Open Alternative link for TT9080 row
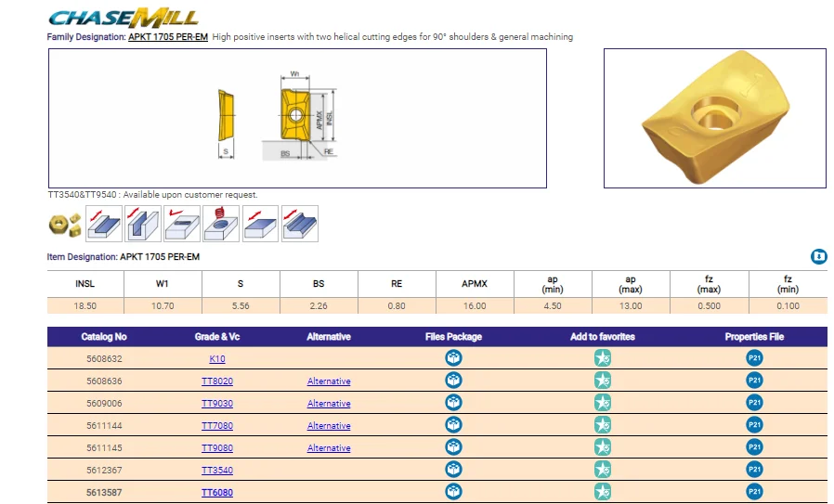 (x=329, y=448)
